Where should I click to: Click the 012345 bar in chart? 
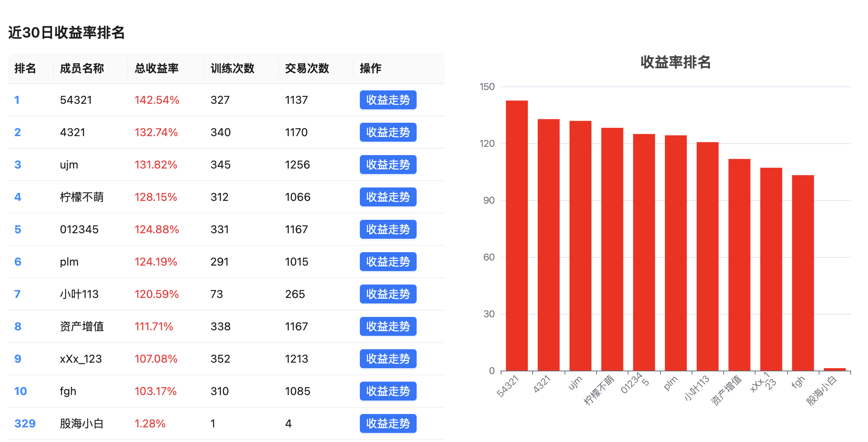[x=644, y=253]
